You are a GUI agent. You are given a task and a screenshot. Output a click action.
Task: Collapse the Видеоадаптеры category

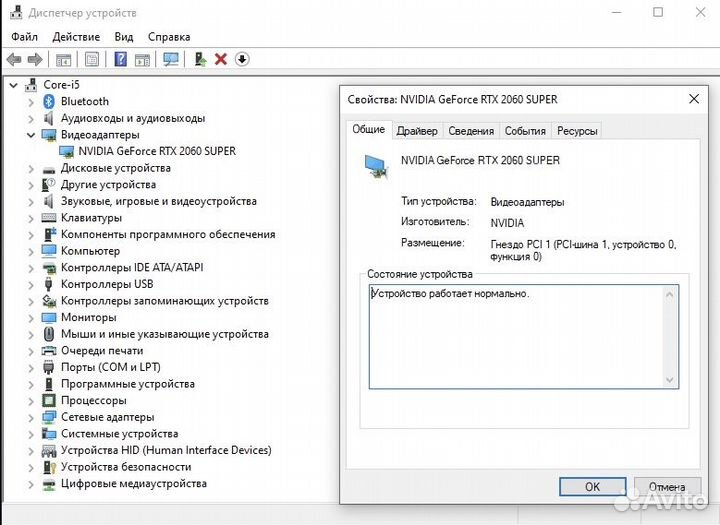[30, 135]
